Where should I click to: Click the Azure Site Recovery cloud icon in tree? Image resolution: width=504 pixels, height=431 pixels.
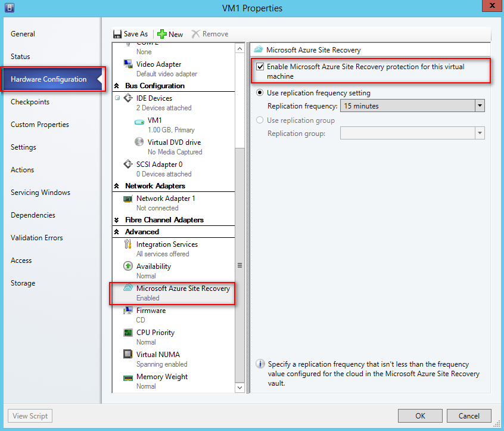tap(128, 287)
